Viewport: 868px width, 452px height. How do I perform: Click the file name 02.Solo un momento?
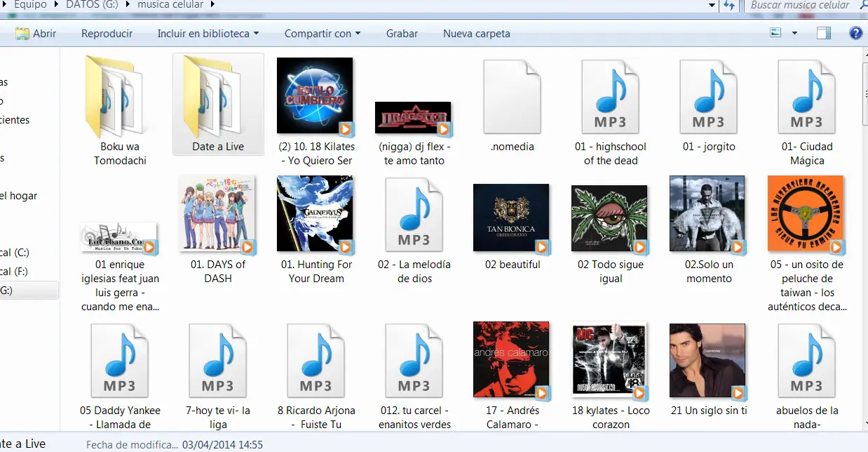709,272
